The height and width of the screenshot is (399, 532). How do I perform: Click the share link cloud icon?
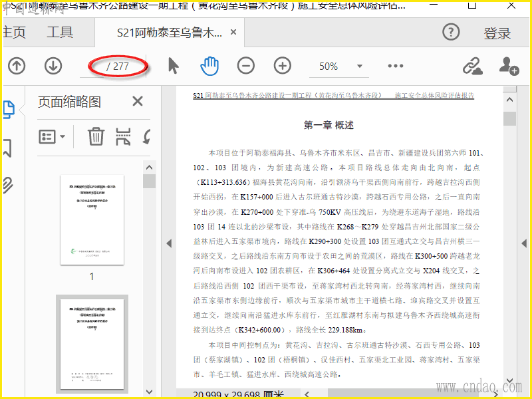(473, 66)
